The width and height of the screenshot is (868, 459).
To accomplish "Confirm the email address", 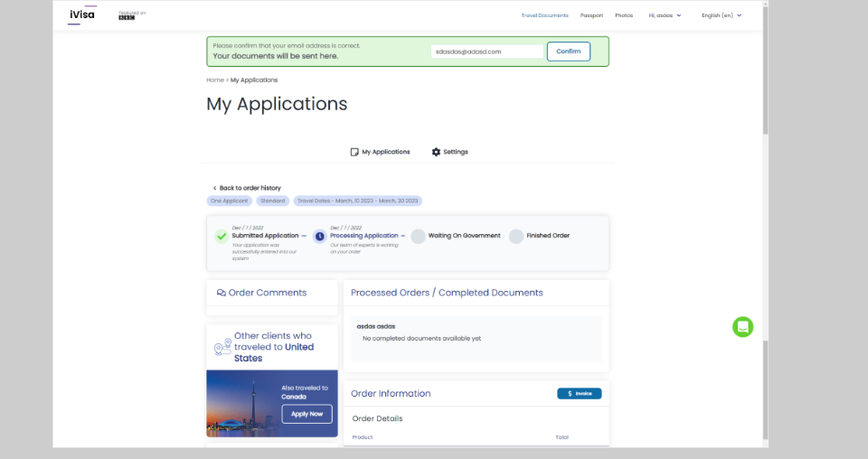I will (569, 52).
